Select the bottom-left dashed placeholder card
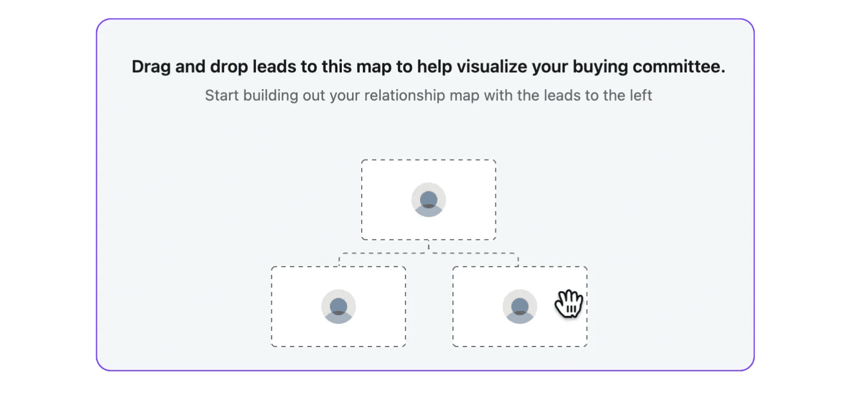This screenshot has width=868, height=402. (339, 307)
